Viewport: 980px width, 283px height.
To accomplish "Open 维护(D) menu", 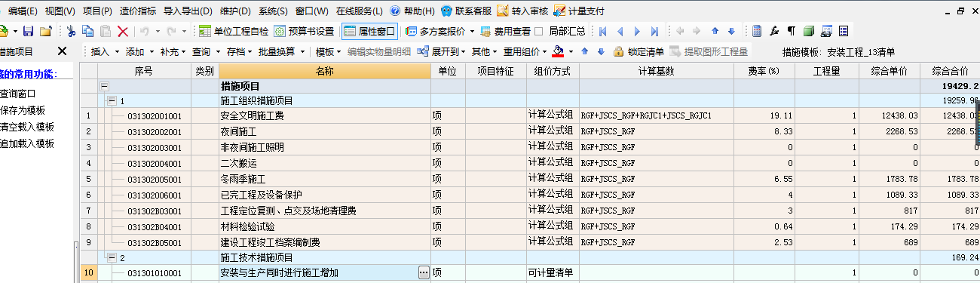I will 236,11.
